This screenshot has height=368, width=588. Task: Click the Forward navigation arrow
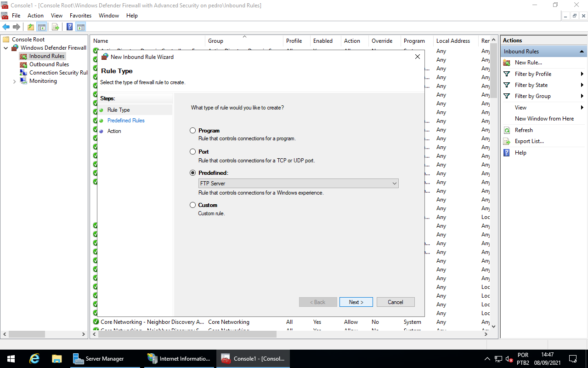[17, 27]
